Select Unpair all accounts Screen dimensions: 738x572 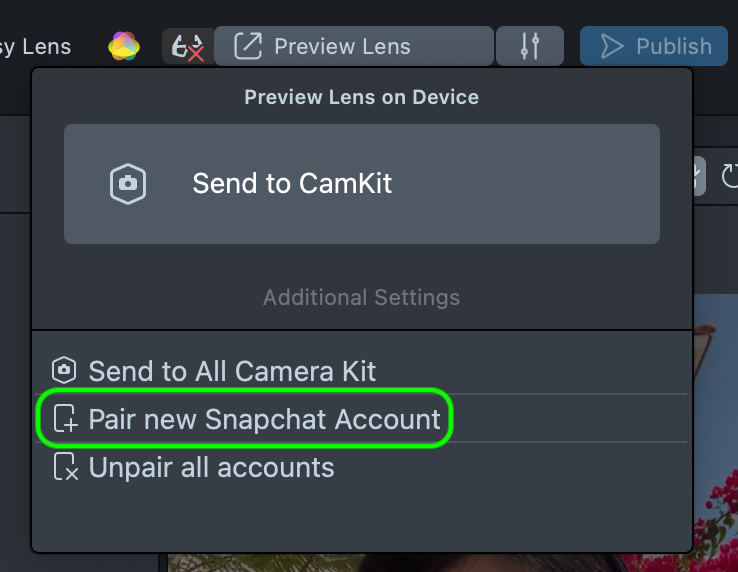coord(211,467)
